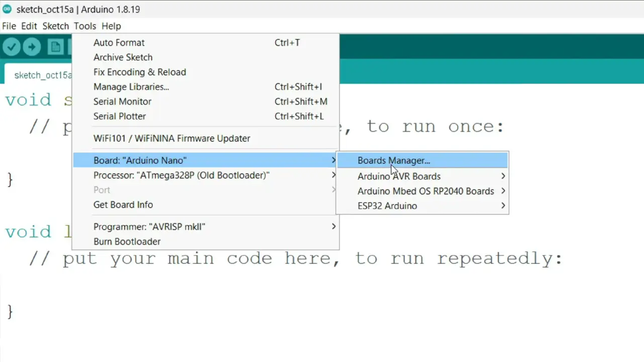
Task: Click the "to run once:" comment text
Action: [x=435, y=126]
